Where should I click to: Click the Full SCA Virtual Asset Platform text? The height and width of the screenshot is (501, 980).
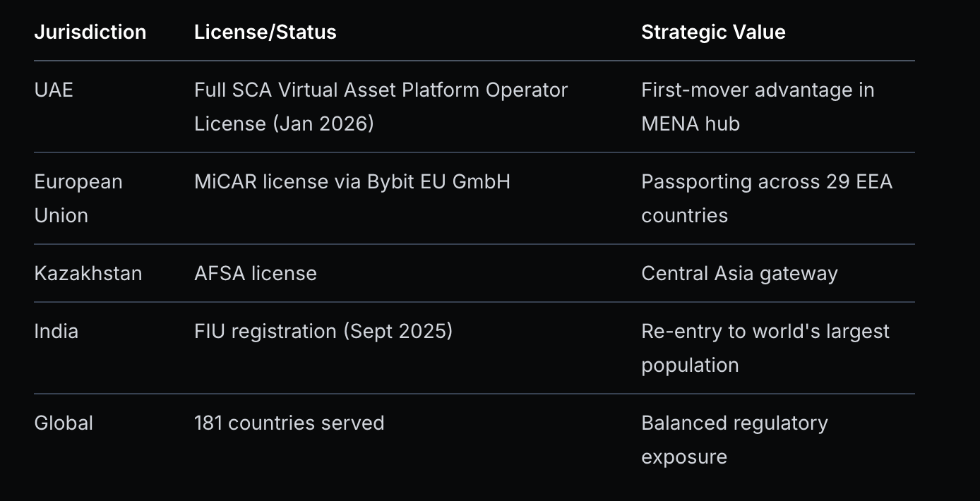point(381,90)
